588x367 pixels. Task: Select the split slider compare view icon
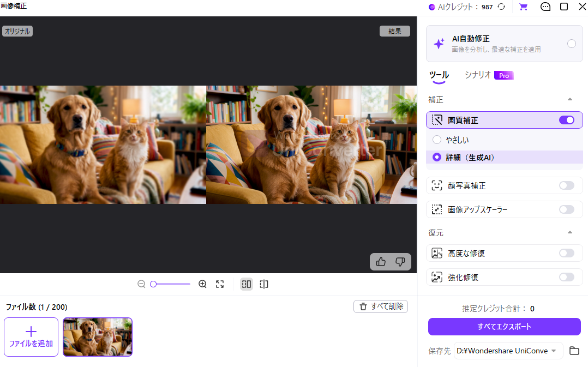264,284
